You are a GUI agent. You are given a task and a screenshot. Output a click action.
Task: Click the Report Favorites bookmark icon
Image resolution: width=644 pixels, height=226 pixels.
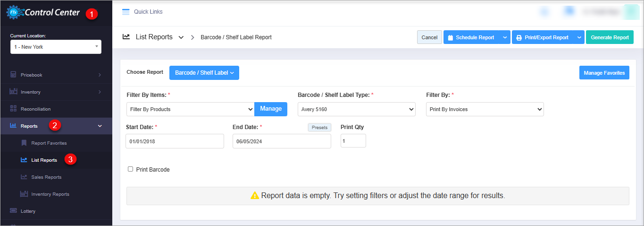coord(24,143)
